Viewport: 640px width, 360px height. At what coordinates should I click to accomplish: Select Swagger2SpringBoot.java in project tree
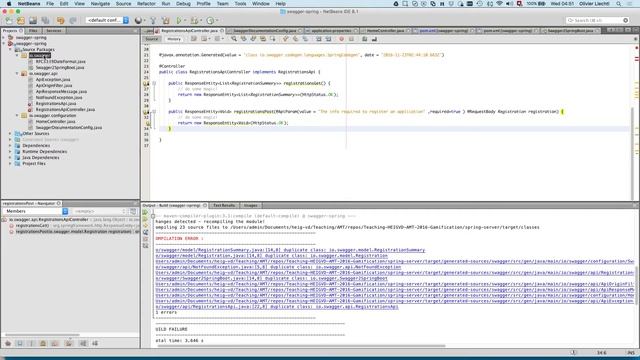(x=60, y=67)
